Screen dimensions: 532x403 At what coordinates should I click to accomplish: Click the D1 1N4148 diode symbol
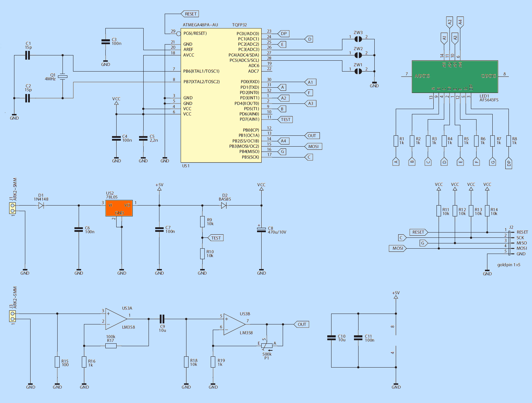pyautogui.click(x=41, y=206)
